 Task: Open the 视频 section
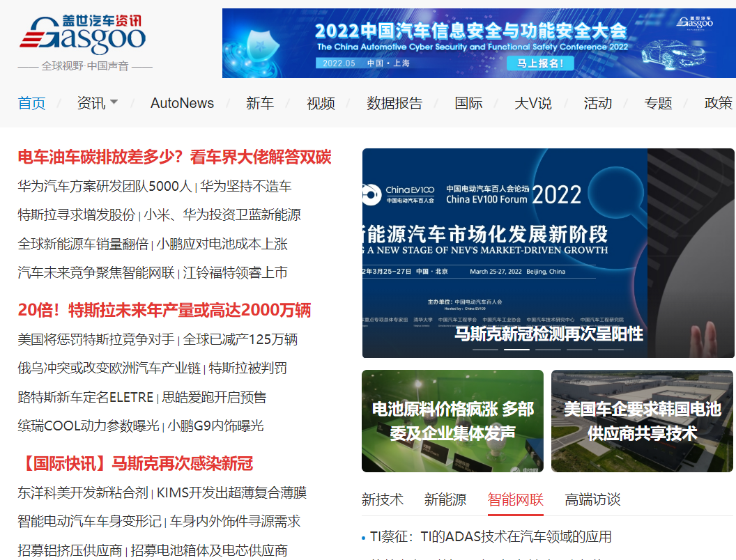tap(321, 103)
